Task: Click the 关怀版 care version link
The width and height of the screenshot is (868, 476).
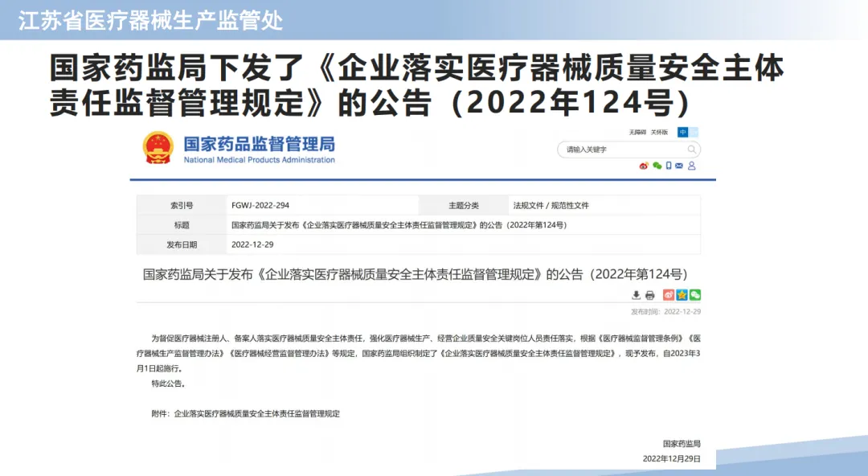Action: click(x=659, y=133)
